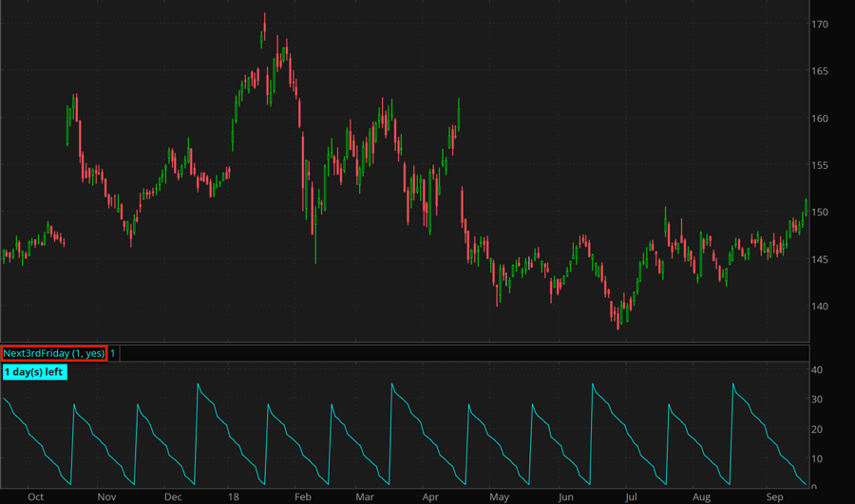This screenshot has height=504, width=855.
Task: Select the Dec label on time axis
Action: coord(173,496)
